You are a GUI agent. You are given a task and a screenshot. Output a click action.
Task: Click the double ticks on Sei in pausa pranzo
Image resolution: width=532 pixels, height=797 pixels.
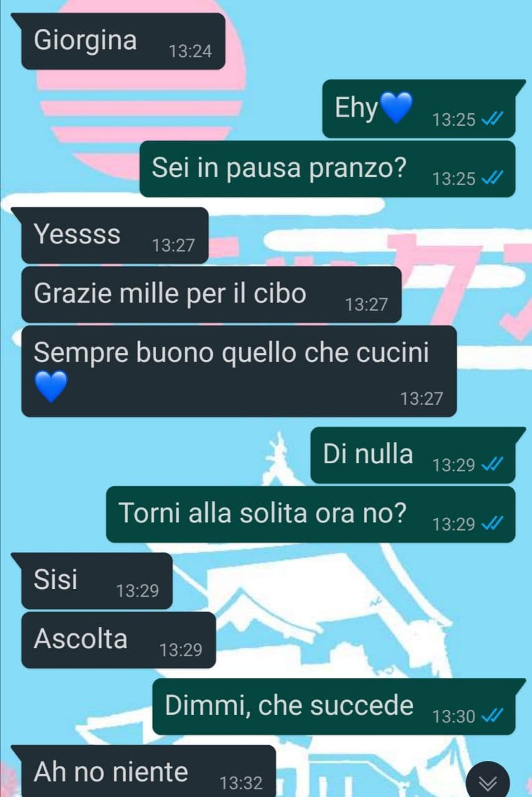click(493, 179)
